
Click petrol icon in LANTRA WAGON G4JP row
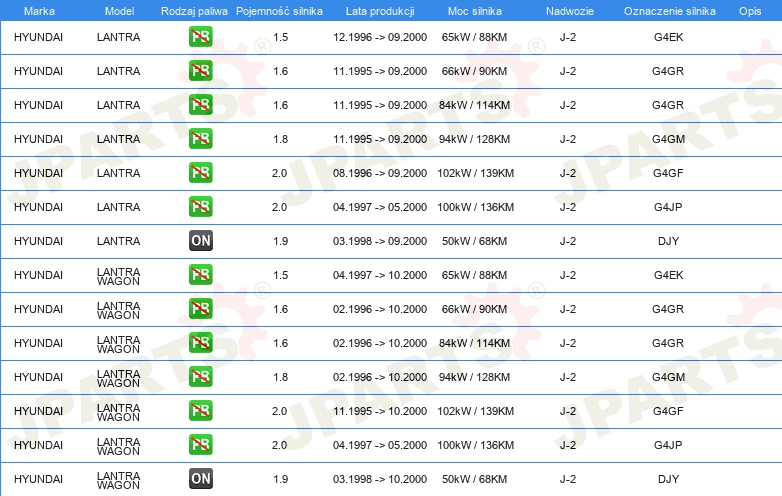tap(200, 445)
